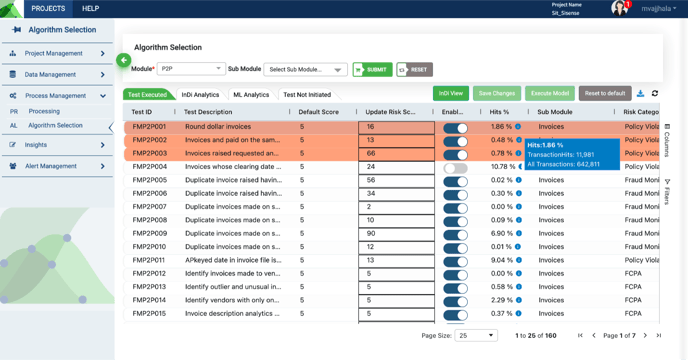Click the Save Changes button

[497, 93]
